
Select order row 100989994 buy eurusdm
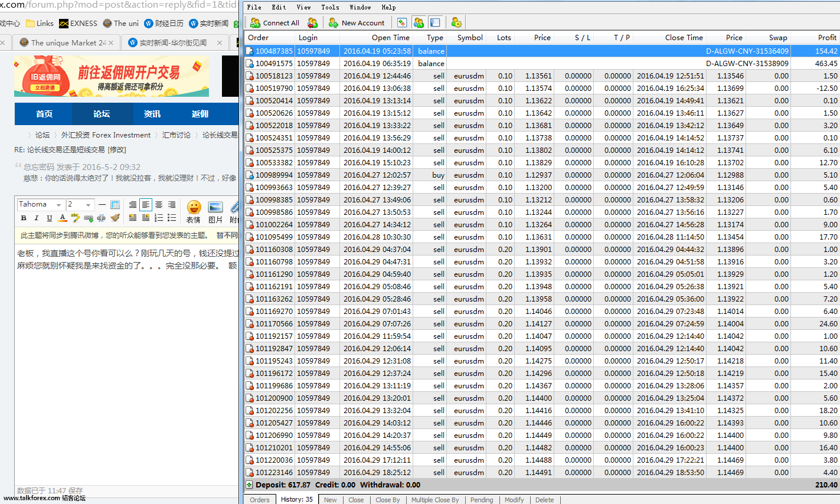[542, 175]
